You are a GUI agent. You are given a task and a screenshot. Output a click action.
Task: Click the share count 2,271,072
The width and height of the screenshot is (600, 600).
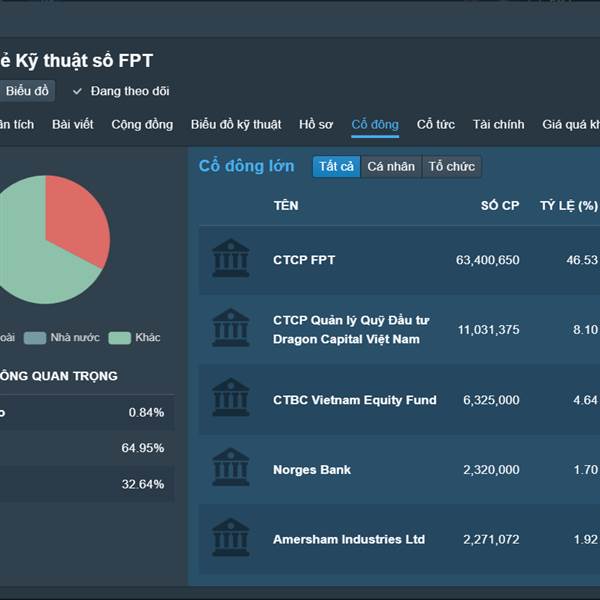(491, 539)
